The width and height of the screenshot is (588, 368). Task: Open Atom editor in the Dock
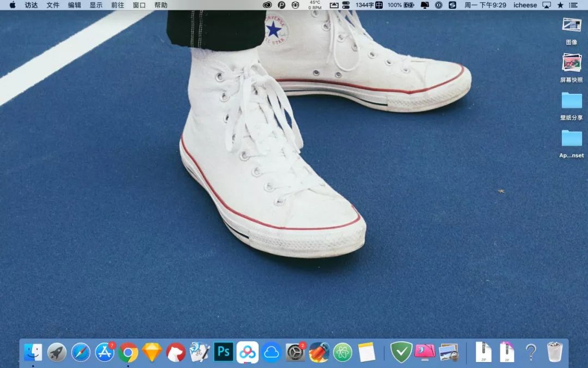point(342,353)
